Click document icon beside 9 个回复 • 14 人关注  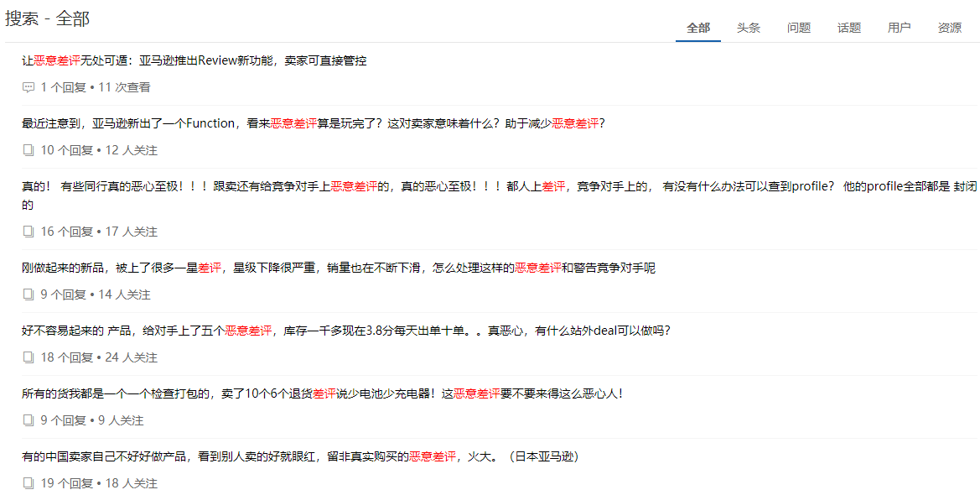click(x=29, y=294)
